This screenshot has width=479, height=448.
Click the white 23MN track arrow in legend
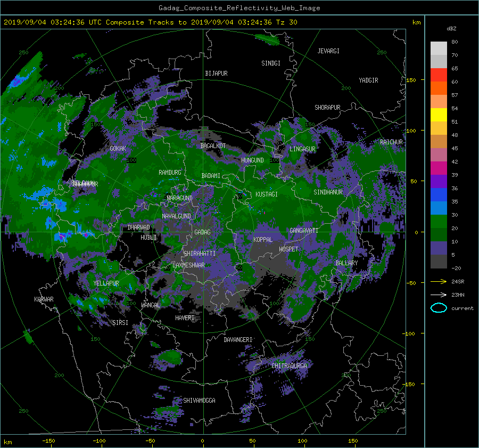coord(439,295)
